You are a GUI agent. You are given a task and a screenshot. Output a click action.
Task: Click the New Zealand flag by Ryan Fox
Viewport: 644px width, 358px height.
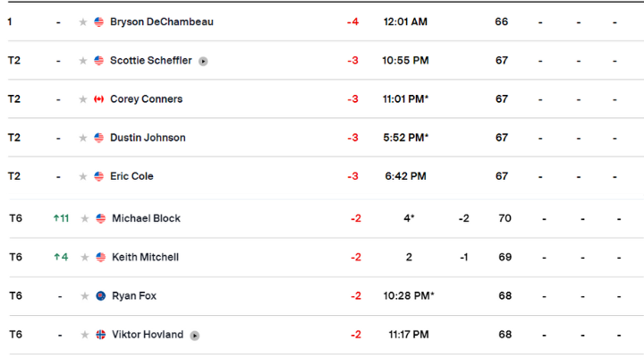pos(101,296)
